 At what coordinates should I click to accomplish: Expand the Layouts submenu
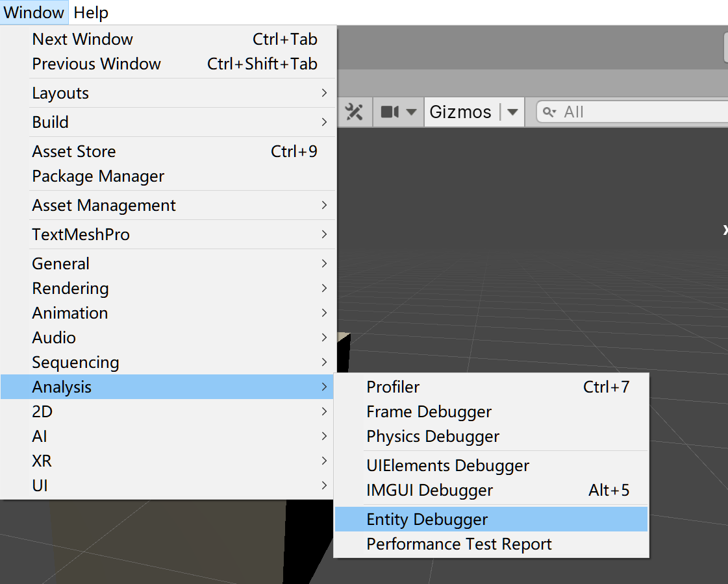[168, 93]
